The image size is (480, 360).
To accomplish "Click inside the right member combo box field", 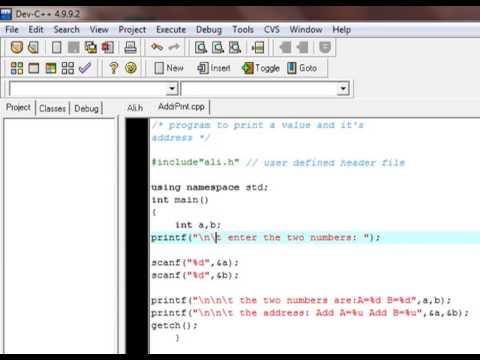I will 260,89.
